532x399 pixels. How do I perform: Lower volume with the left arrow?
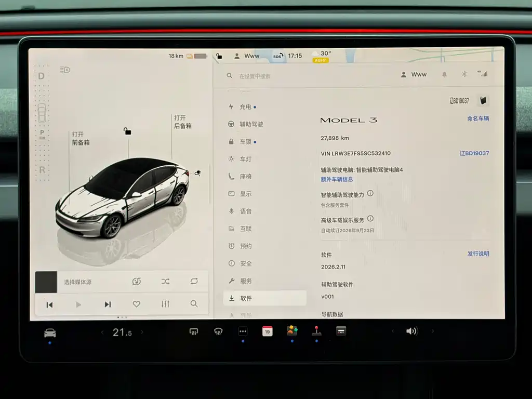(x=393, y=331)
